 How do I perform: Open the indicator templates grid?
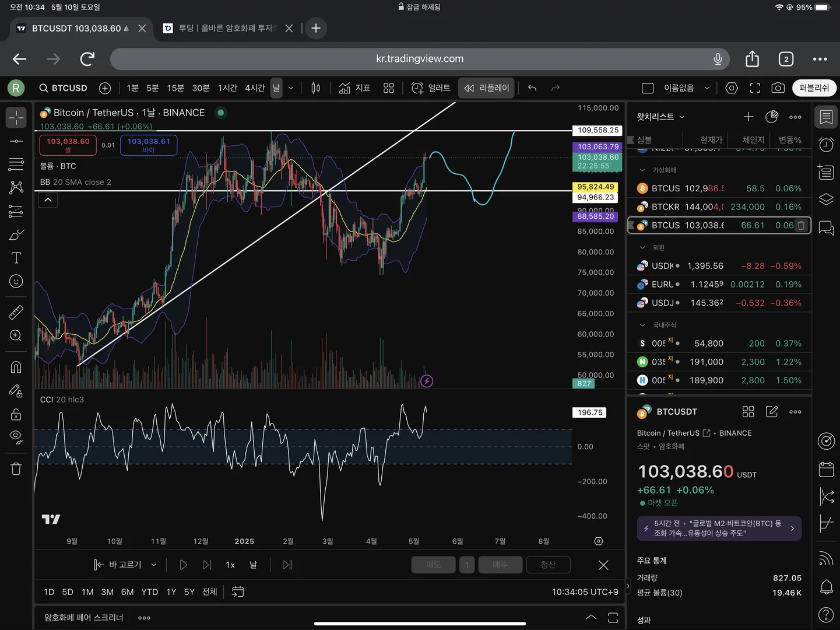[x=389, y=88]
